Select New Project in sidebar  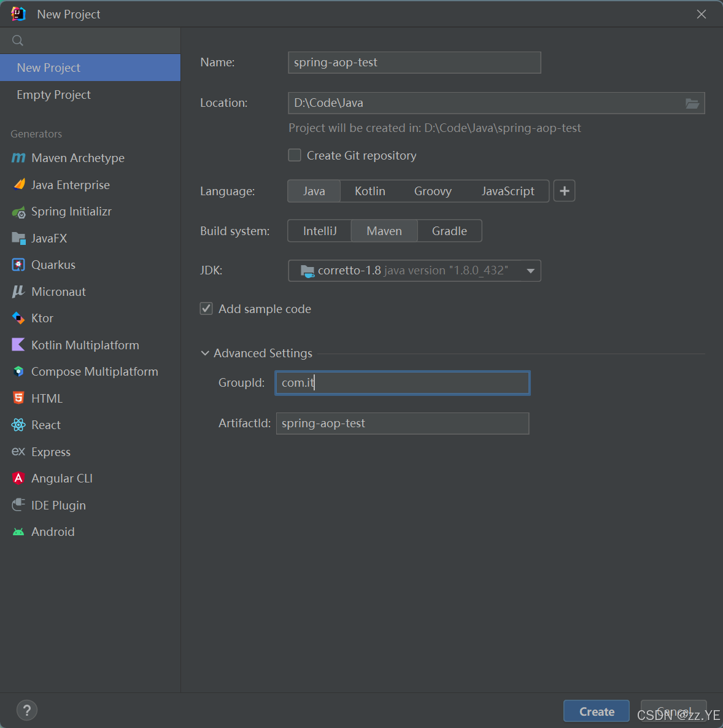click(90, 68)
